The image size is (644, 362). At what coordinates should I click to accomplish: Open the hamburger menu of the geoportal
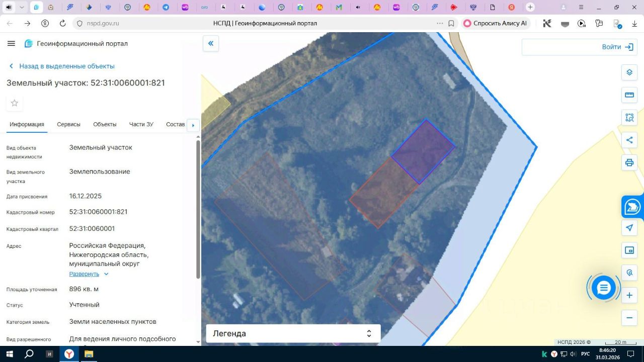[11, 44]
